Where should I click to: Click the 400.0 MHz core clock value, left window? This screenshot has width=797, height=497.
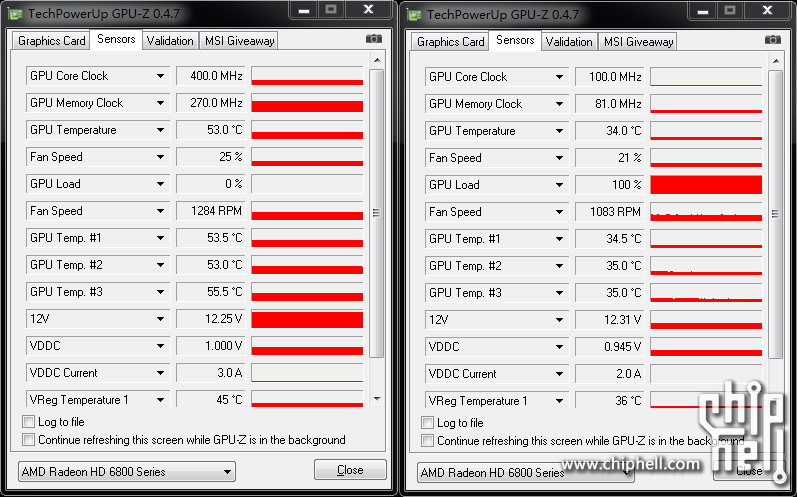[x=210, y=76]
